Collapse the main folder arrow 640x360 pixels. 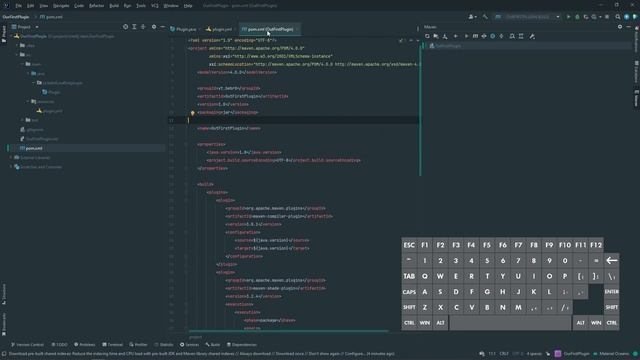coord(22,64)
